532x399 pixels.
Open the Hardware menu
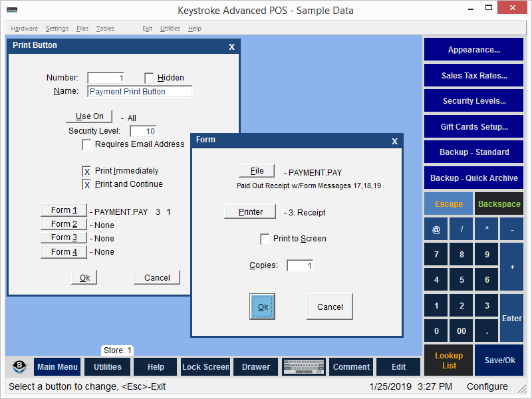[24, 29]
